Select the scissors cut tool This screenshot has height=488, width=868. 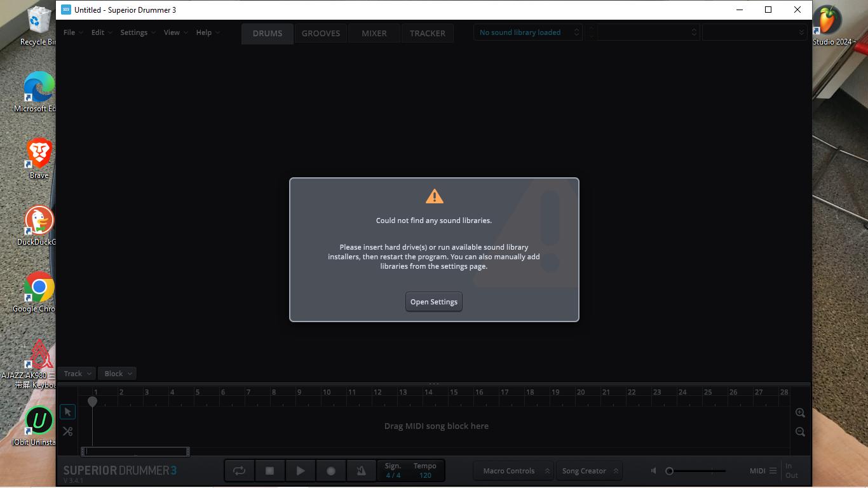click(x=67, y=431)
